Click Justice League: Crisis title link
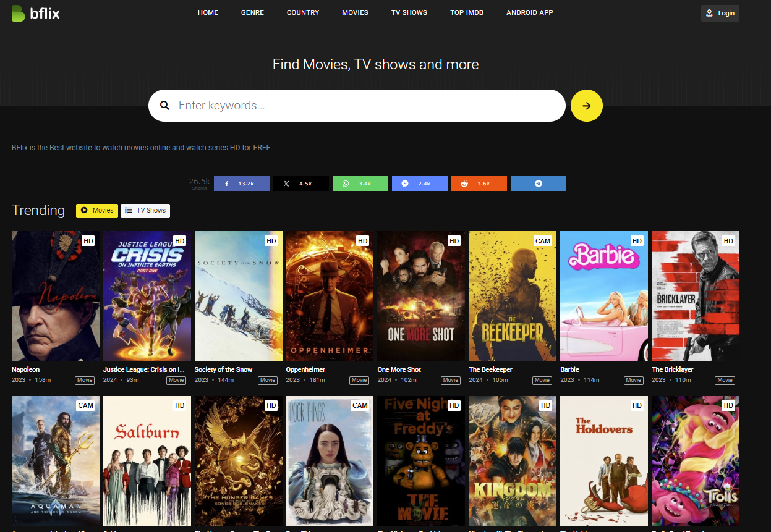The image size is (771, 532). 144,369
